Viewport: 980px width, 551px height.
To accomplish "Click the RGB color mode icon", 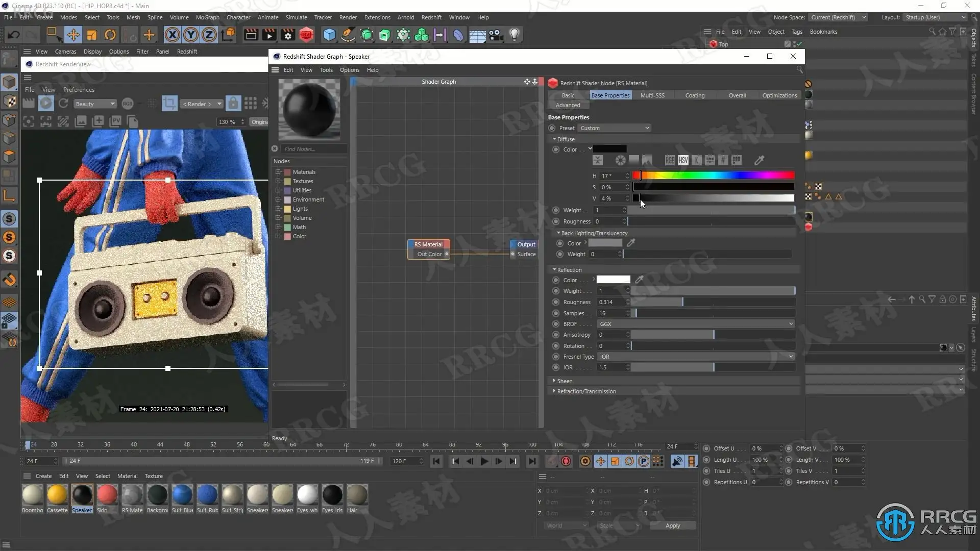I will [x=670, y=160].
